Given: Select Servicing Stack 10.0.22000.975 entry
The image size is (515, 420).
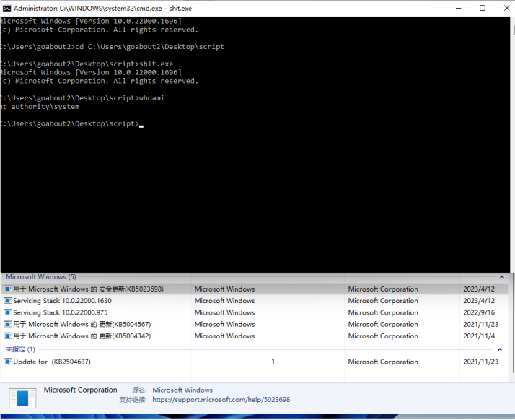Looking at the screenshot, I should 255,312.
